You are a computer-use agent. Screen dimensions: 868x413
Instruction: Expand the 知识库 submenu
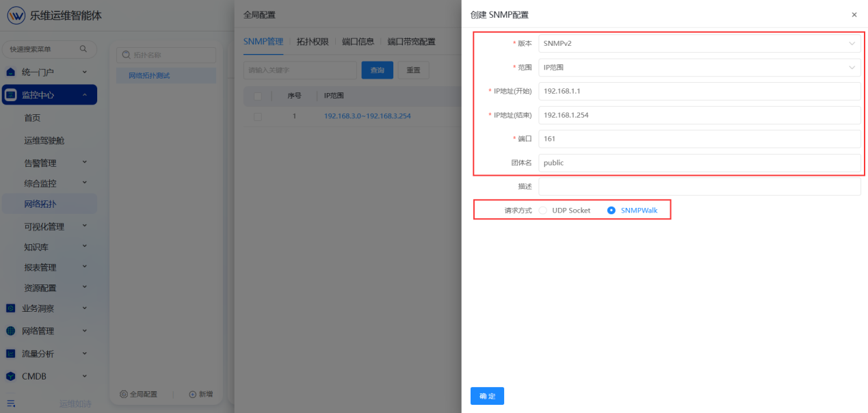85,247
